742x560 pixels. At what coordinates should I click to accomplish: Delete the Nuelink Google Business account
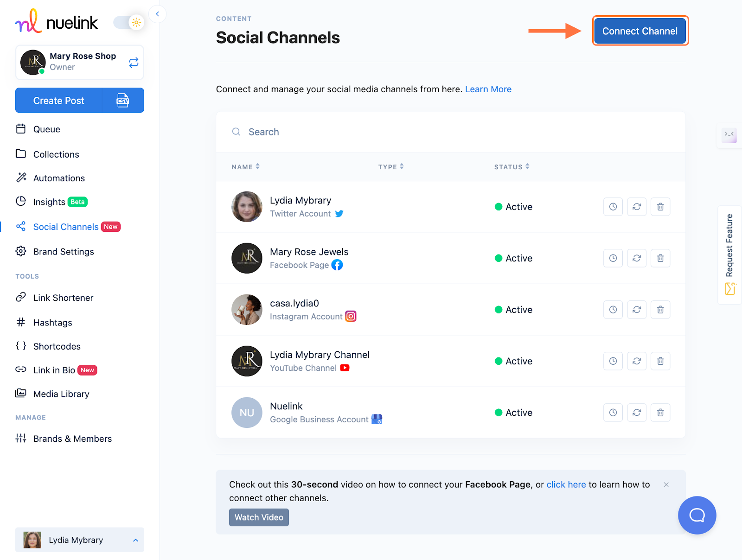coord(660,413)
